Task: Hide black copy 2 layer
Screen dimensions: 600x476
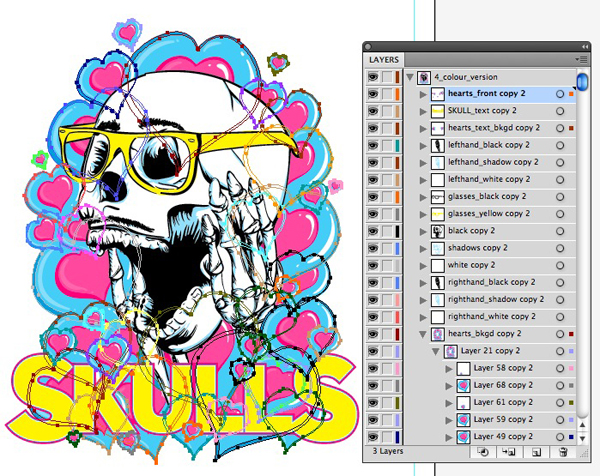Action: 373,231
